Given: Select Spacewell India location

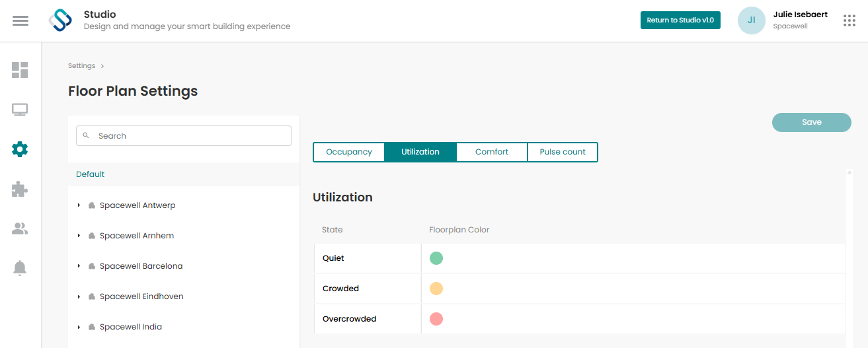Looking at the screenshot, I should point(131,327).
